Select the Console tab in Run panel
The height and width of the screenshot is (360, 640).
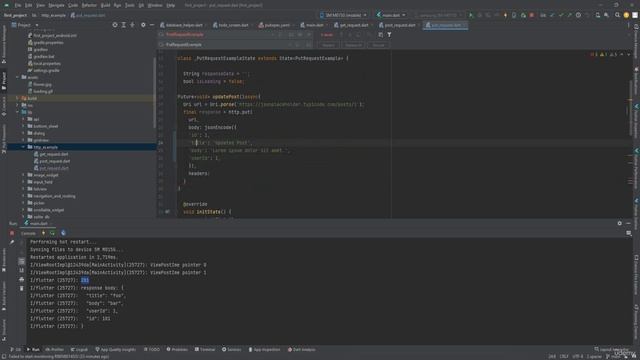[x=28, y=233]
